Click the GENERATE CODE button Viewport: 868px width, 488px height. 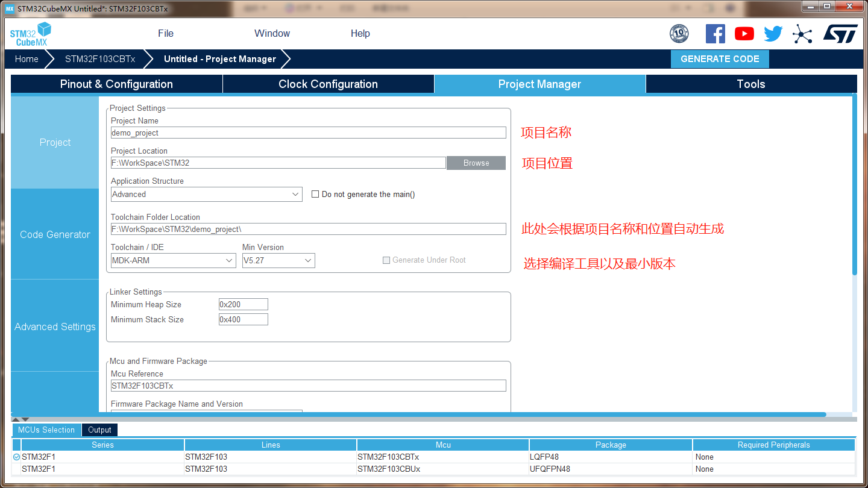coord(720,58)
